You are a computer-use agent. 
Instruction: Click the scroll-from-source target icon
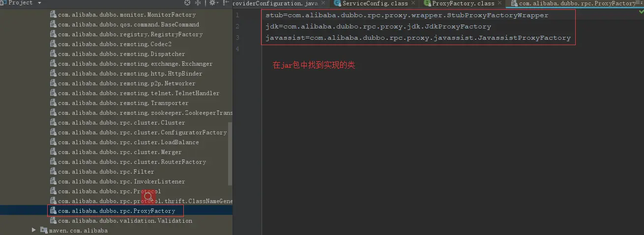[x=187, y=3]
